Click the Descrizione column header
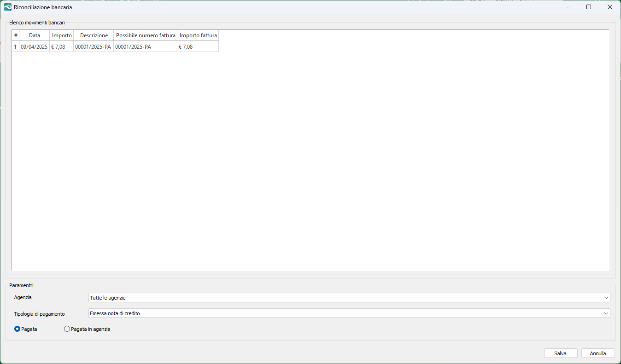This screenshot has width=621, height=364. [x=94, y=35]
